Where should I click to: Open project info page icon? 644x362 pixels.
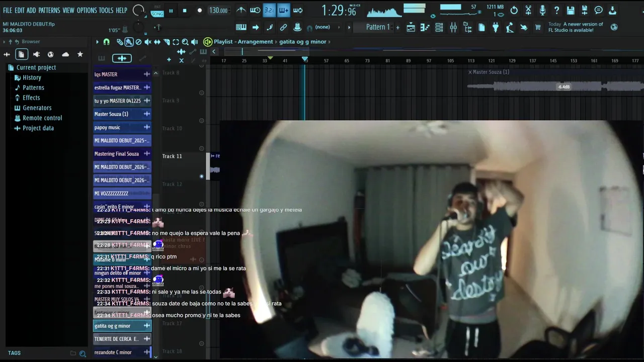coord(481,28)
